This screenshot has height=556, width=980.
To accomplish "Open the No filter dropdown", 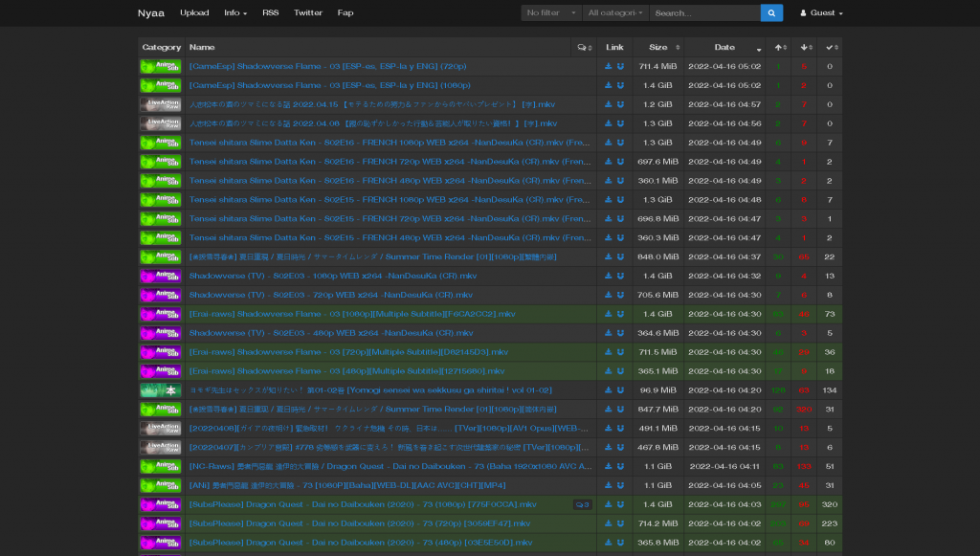I will pos(551,13).
